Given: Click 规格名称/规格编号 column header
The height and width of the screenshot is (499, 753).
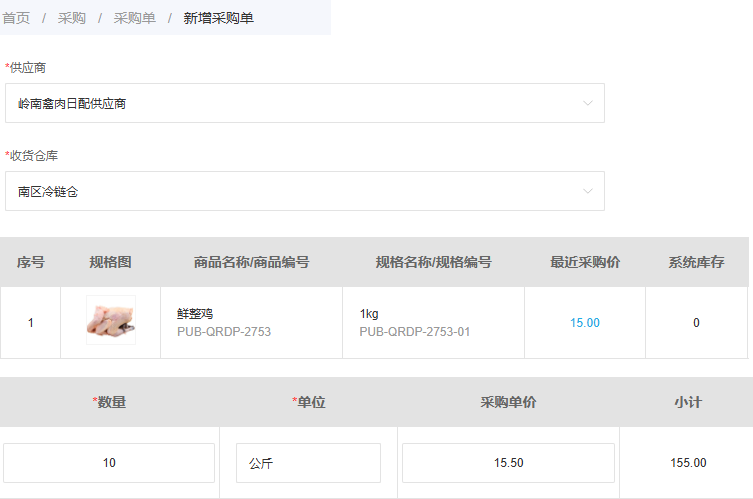Looking at the screenshot, I should (x=434, y=262).
